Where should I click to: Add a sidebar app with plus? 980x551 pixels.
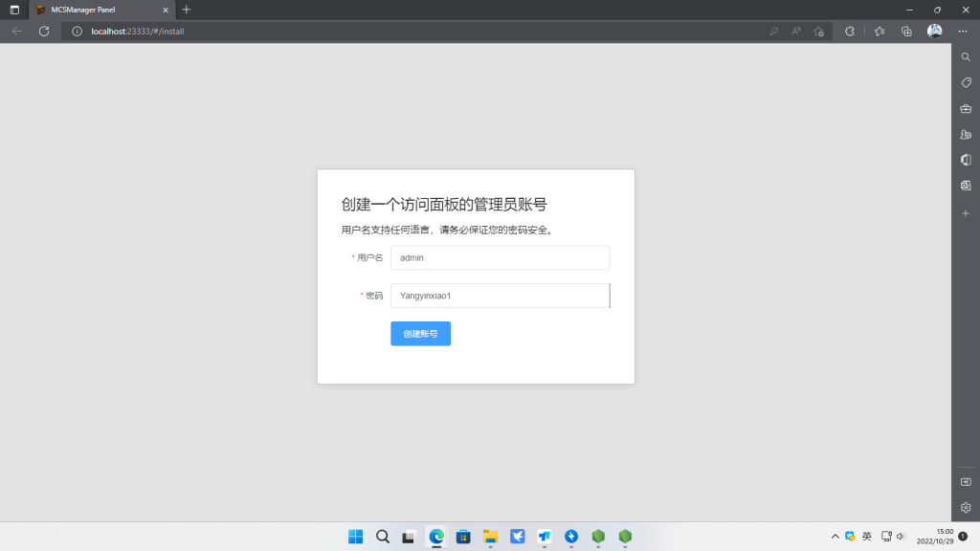966,213
